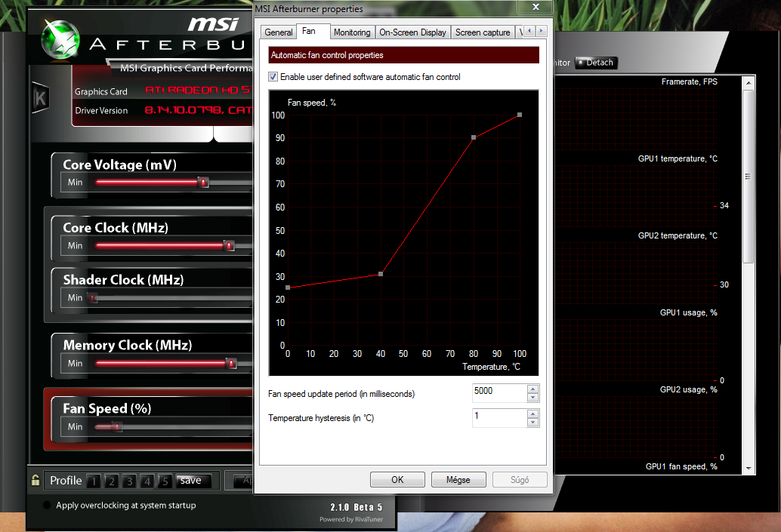781x532 pixels.
Task: Select profile slot 2
Action: (111, 481)
